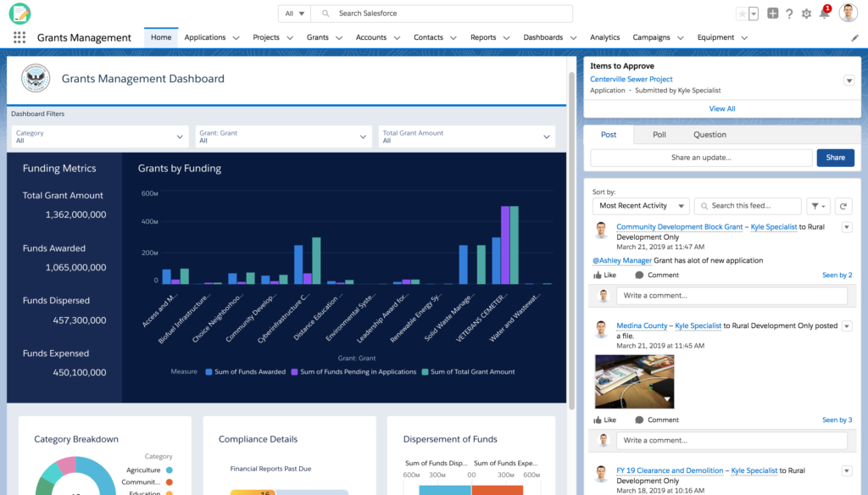
Task: Click the favorites star icon
Action: click(x=742, y=14)
